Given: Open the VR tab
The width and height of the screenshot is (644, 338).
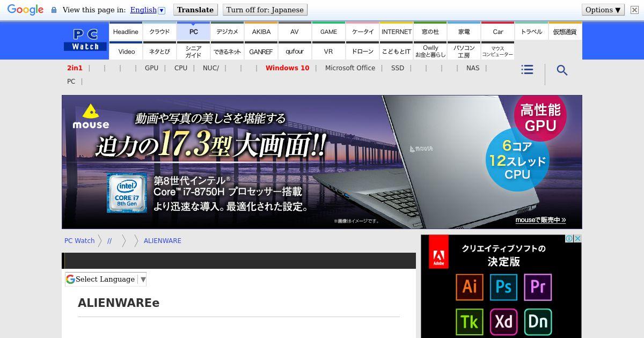Looking at the screenshot, I should pos(328,52).
